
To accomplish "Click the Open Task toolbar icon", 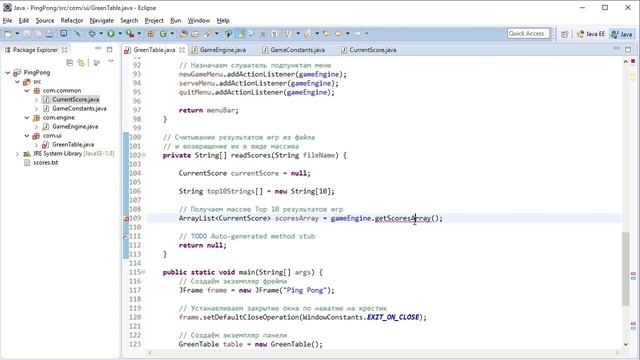I will point(195,34).
